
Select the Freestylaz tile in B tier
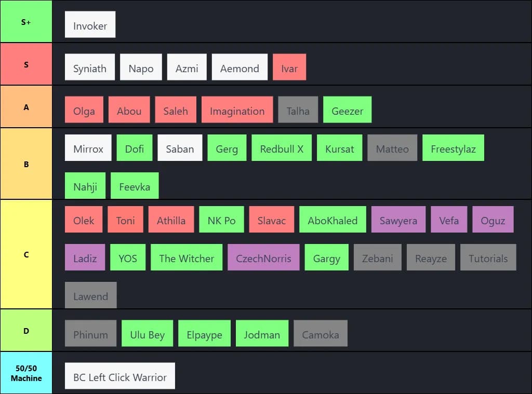click(x=453, y=148)
